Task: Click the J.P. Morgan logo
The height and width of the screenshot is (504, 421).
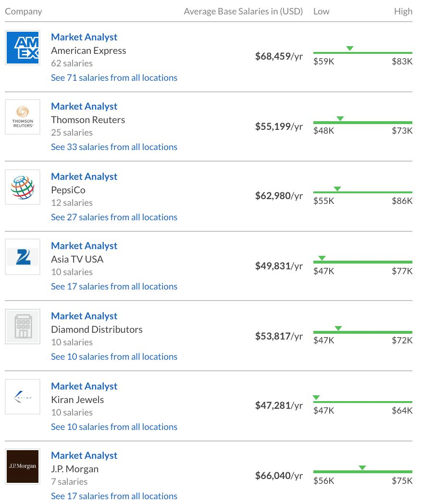Action: tap(23, 466)
